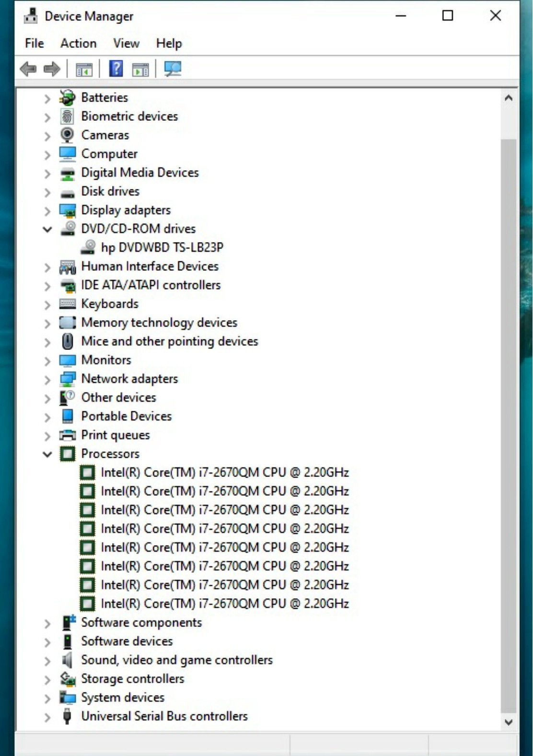Expand the Monitors node
The width and height of the screenshot is (533, 756).
[47, 361]
